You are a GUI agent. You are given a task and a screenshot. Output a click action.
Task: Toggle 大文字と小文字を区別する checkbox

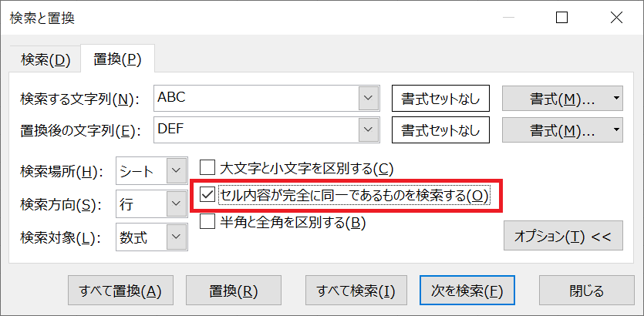(207, 167)
